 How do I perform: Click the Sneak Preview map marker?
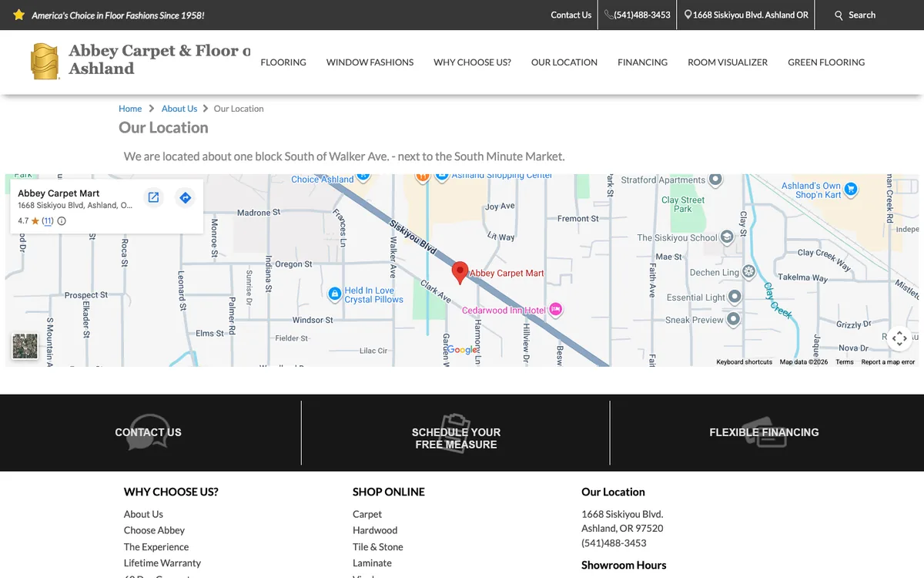[733, 318]
